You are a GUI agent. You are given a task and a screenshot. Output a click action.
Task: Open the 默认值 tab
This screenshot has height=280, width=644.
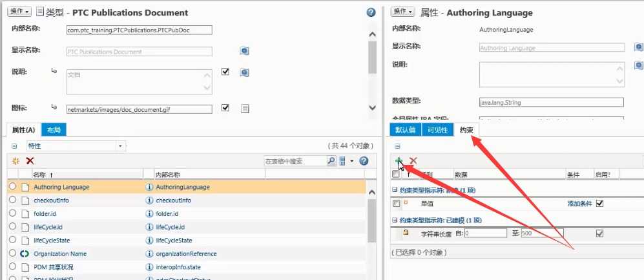(406, 130)
